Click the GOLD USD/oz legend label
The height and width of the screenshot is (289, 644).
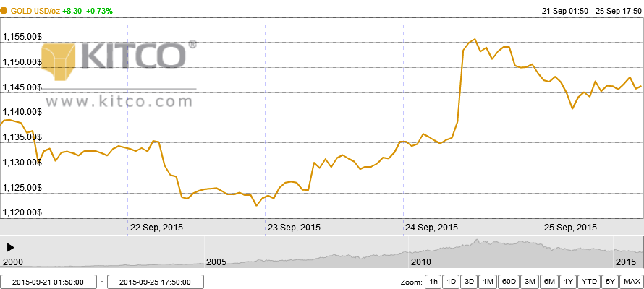tap(35, 11)
